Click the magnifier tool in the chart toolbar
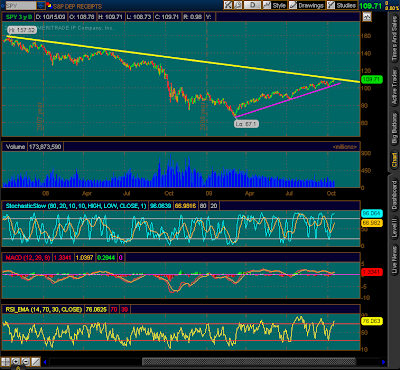Screen dimensions: 400x370 point(238,5)
